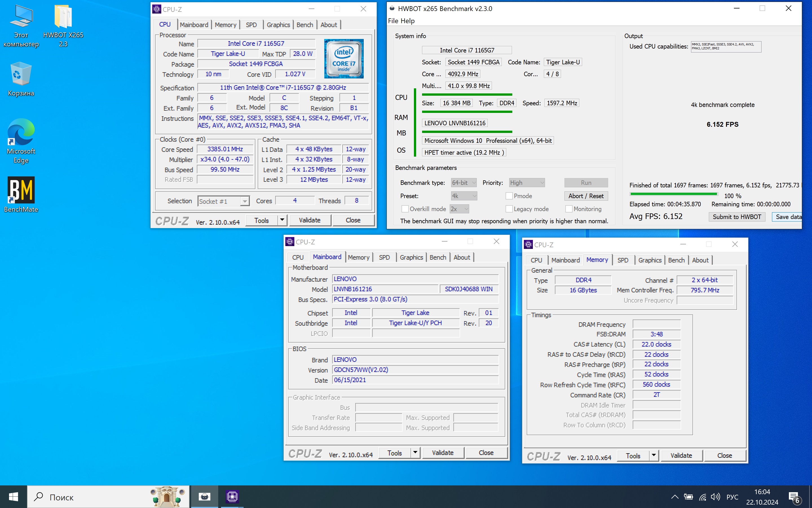Click the Intel Core i7 logo in CPU-Z
Viewport: 812px width, 508px height.
click(344, 58)
